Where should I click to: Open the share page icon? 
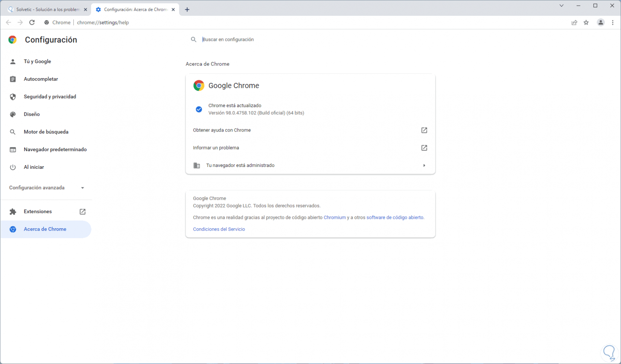(574, 23)
